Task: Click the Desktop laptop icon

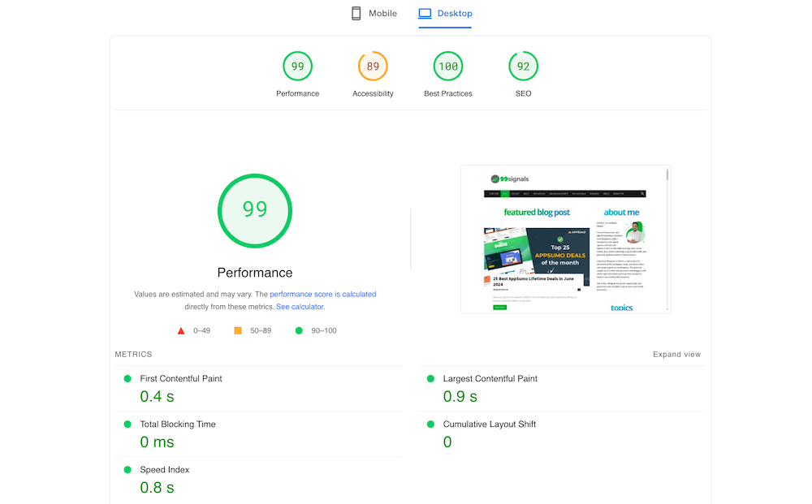Action: (425, 13)
